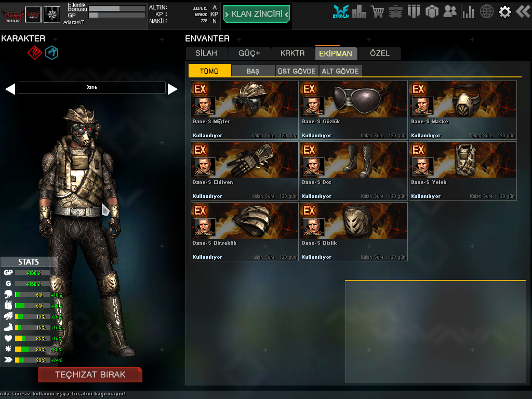Viewport: 532px width, 399px height.
Task: Switch to the ÖZEL tab
Action: [x=380, y=54]
